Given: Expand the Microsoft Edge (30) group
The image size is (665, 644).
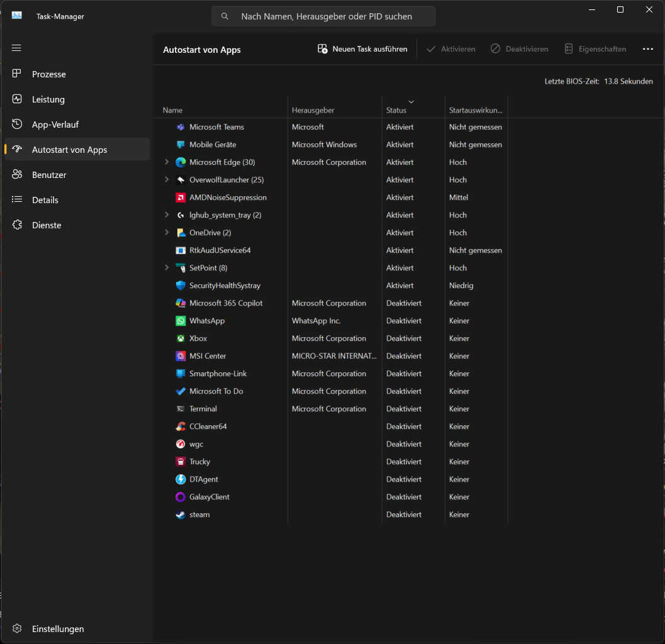Looking at the screenshot, I should [x=167, y=162].
